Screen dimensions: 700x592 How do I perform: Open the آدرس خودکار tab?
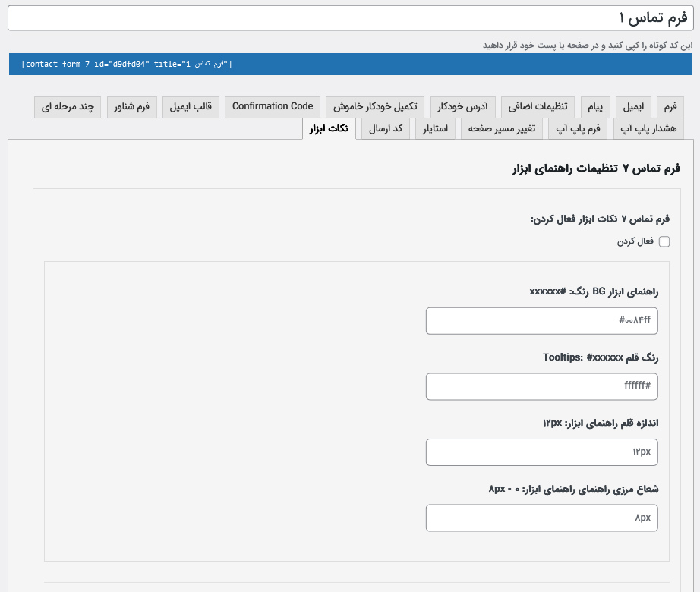pos(462,107)
